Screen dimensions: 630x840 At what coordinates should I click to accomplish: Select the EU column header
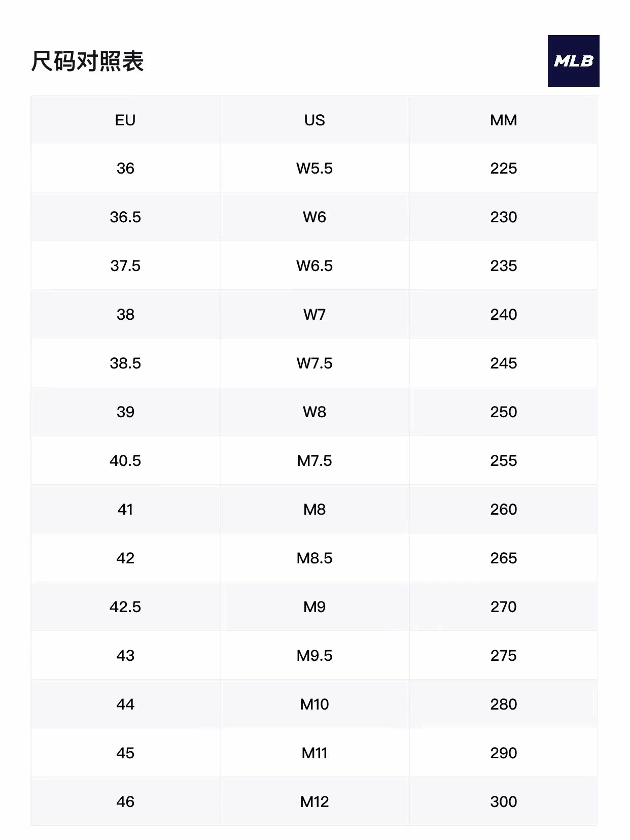[125, 120]
